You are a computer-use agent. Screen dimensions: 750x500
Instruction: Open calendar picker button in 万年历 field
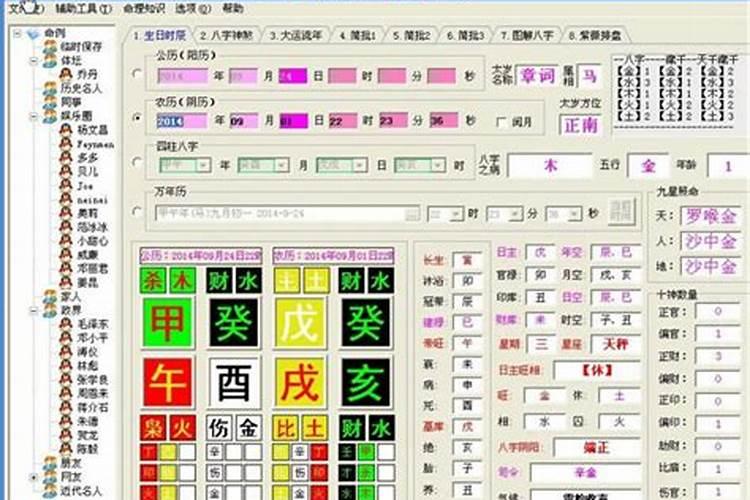pos(412,213)
